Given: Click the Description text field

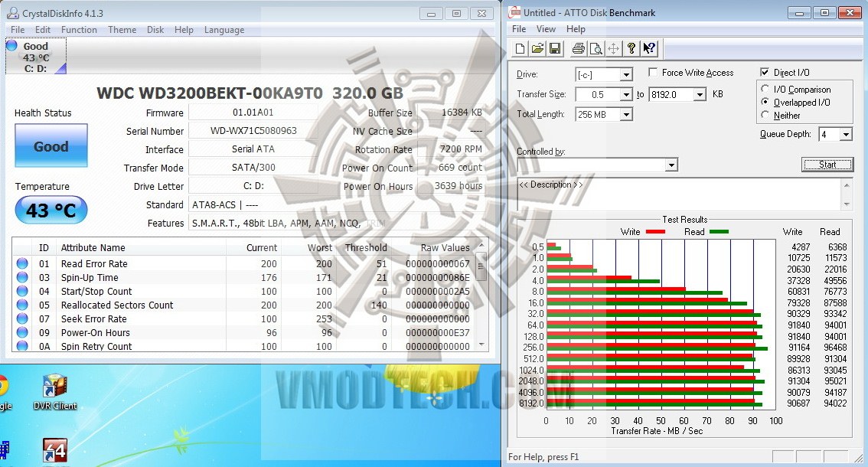Looking at the screenshot, I should pos(680,194).
